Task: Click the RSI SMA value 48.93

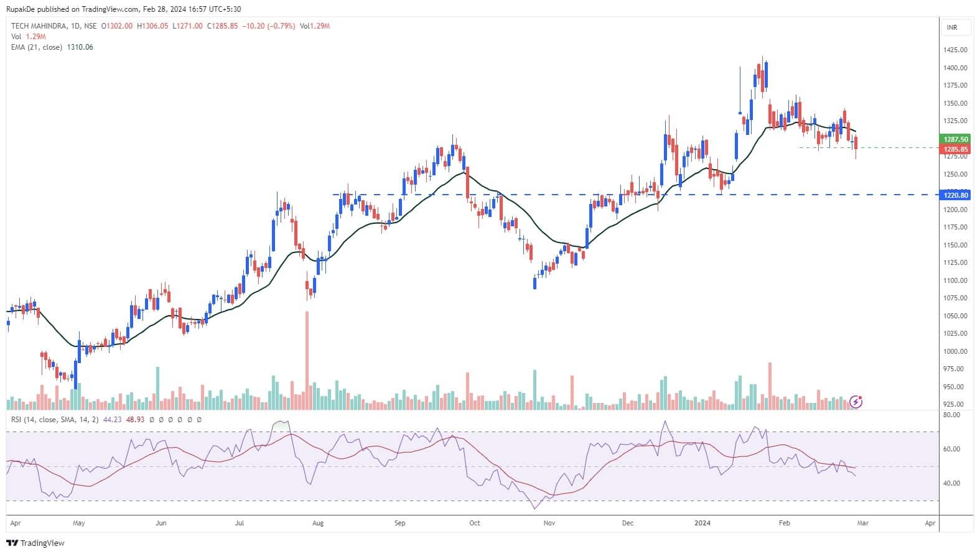Action: (x=135, y=420)
